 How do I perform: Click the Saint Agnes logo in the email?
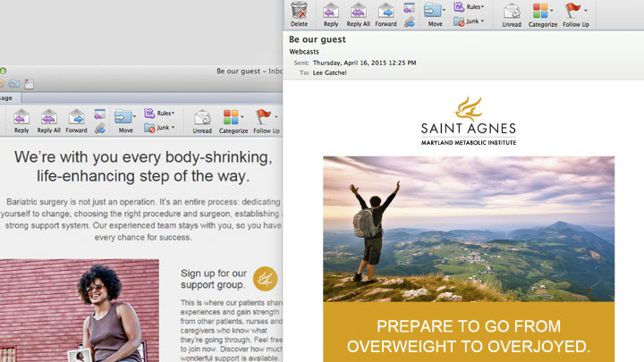pyautogui.click(x=469, y=122)
